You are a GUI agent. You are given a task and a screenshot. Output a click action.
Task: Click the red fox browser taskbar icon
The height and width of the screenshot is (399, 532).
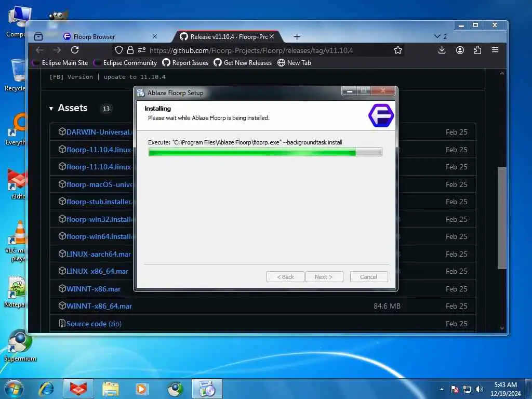point(78,389)
